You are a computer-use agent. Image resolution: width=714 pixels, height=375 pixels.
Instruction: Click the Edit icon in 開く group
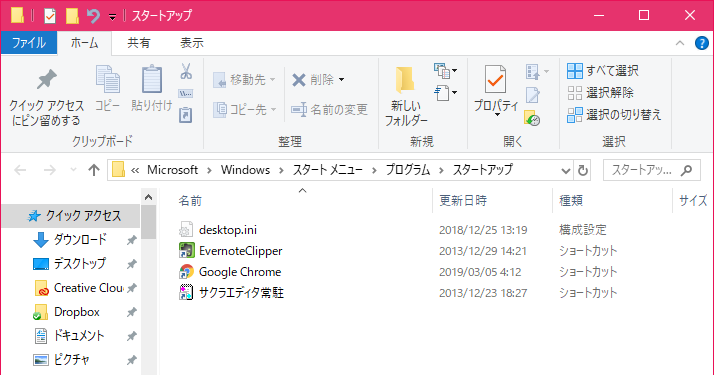coord(532,95)
